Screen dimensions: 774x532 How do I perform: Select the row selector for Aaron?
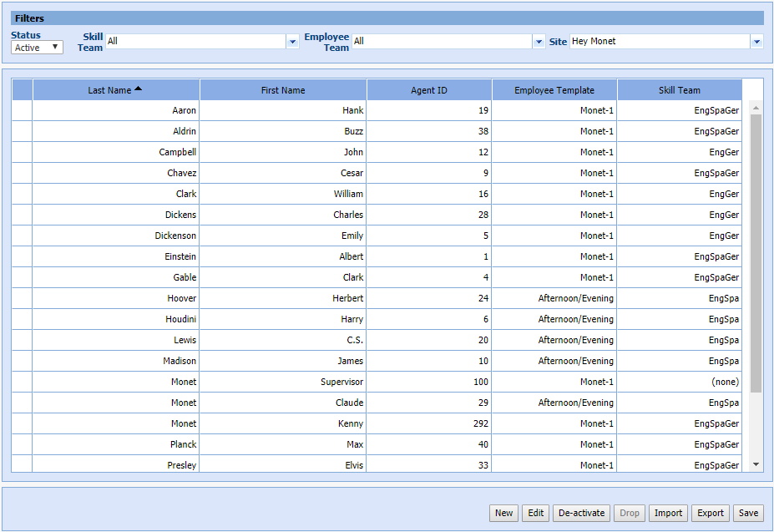point(22,110)
